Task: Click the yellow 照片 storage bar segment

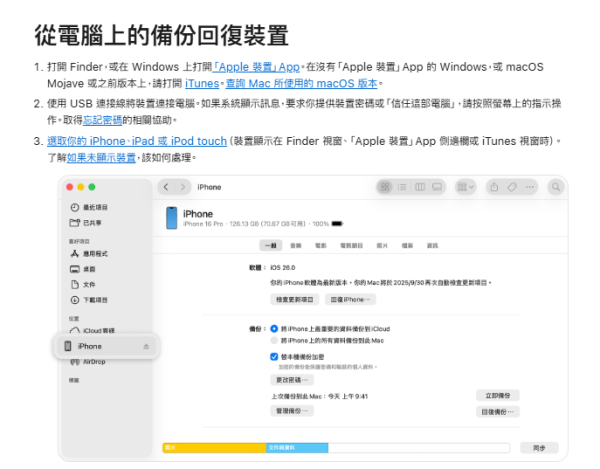Action: (x=214, y=448)
